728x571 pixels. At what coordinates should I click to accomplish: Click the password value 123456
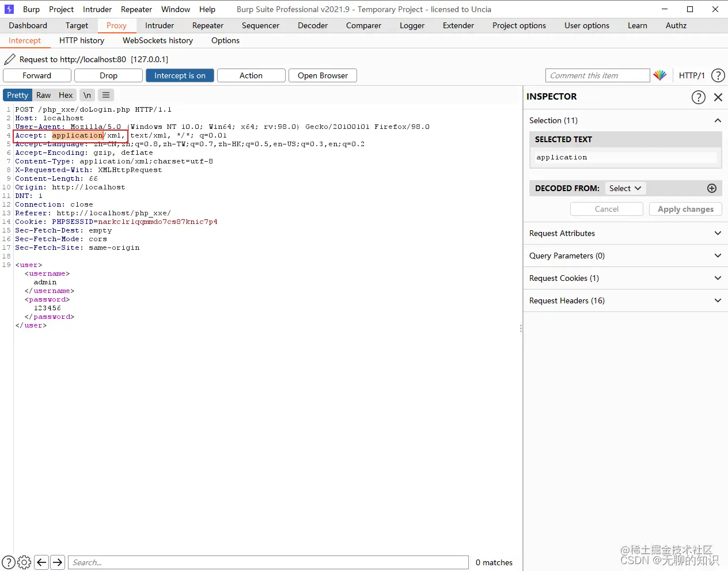47,308
